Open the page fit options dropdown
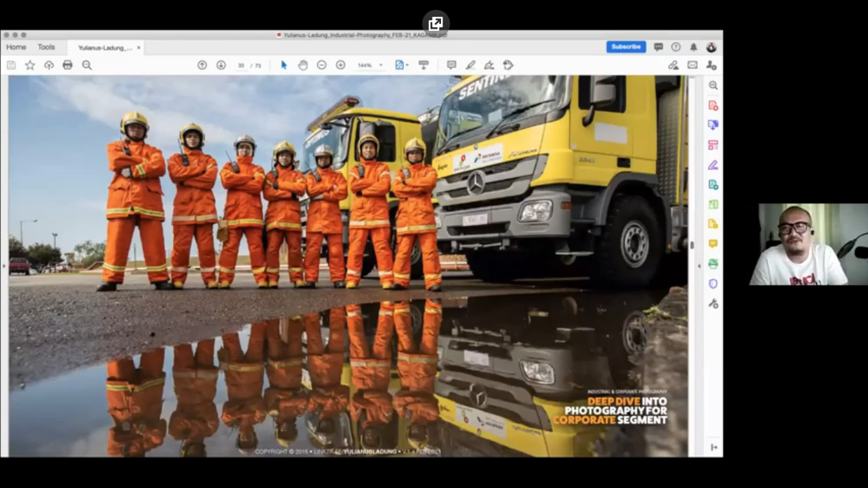Image resolution: width=868 pixels, height=488 pixels. click(401, 65)
